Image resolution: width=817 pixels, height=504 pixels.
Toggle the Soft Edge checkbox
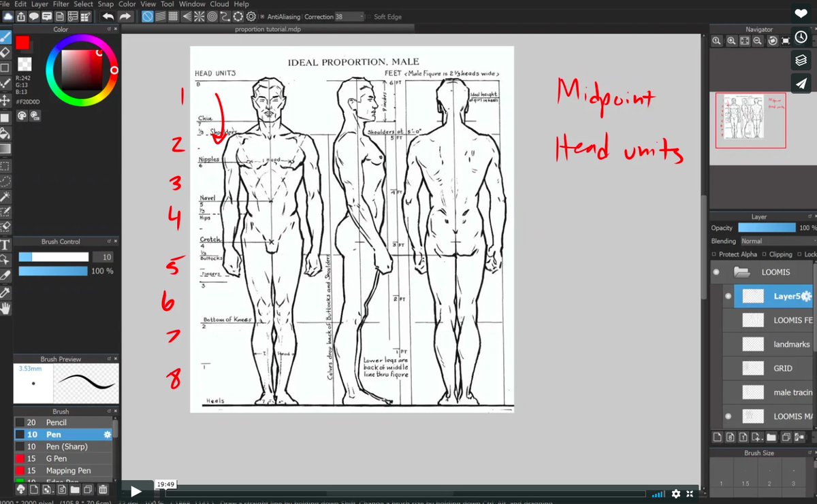(370, 16)
